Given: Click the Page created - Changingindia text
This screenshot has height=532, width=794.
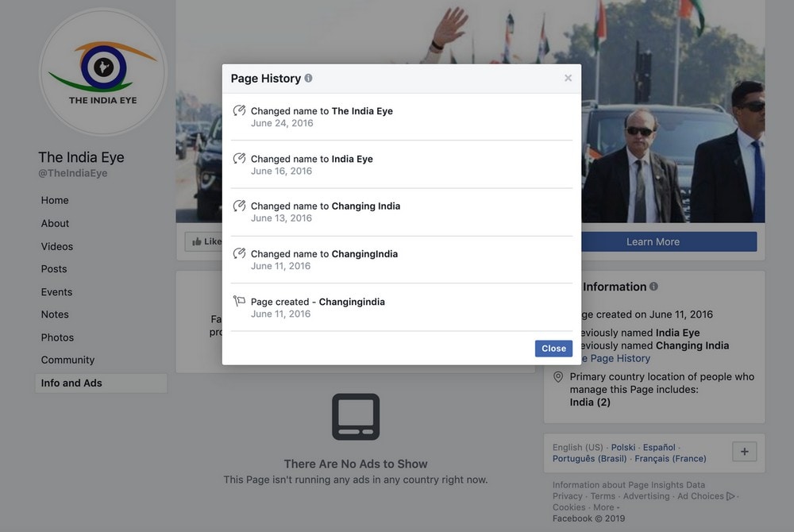Looking at the screenshot, I should coord(318,302).
